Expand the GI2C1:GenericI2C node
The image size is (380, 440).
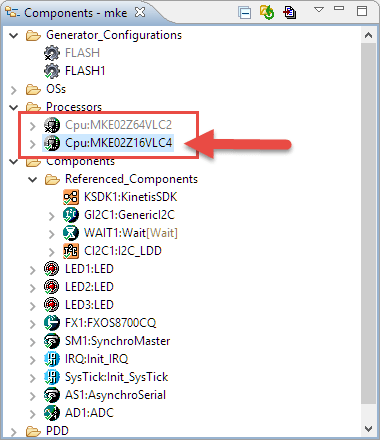51,216
